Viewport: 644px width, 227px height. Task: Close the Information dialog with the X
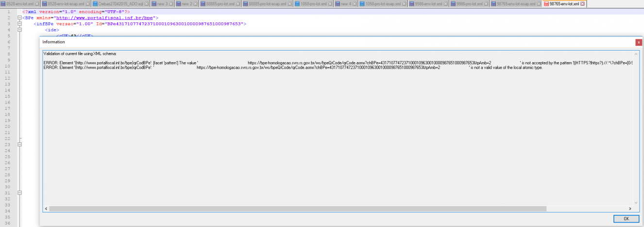pyautogui.click(x=638, y=42)
